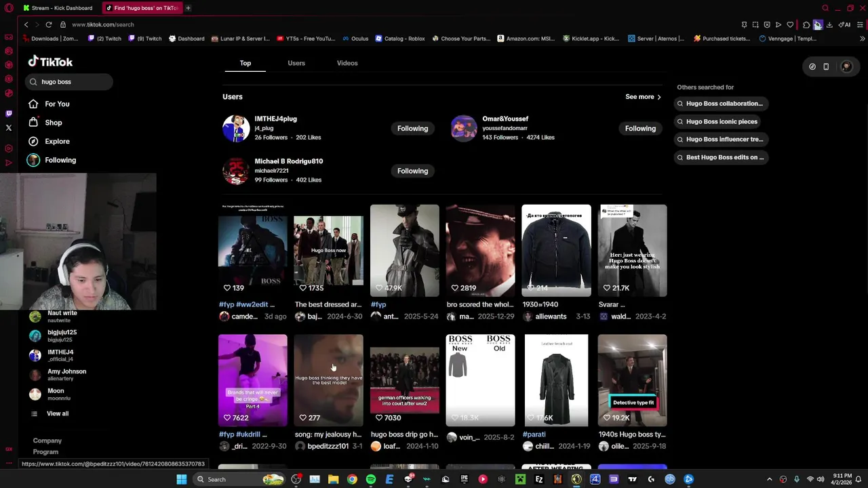The image size is (868, 488).
Task: Click heart favorite icon in address bar
Action: (x=790, y=25)
